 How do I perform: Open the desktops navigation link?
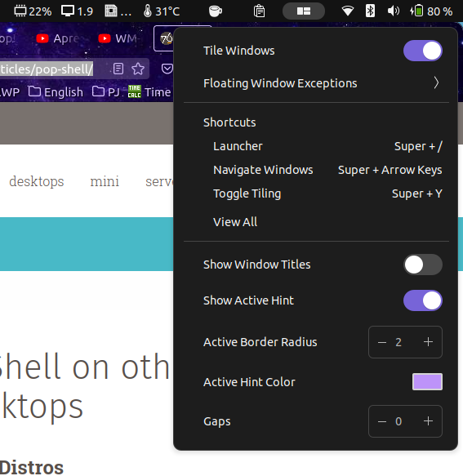(37, 181)
